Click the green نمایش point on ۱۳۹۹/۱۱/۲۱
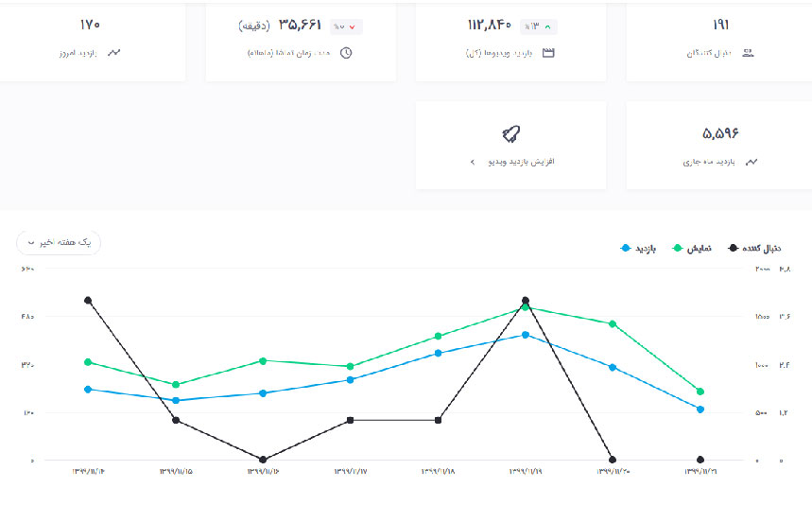Image resolution: width=812 pixels, height=505 pixels. (x=700, y=392)
